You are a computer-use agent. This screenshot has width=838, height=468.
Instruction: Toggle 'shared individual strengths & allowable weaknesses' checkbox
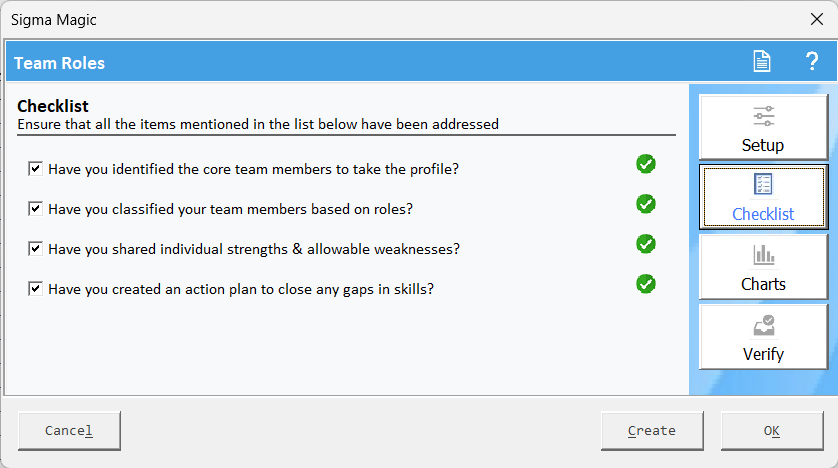(x=35, y=249)
